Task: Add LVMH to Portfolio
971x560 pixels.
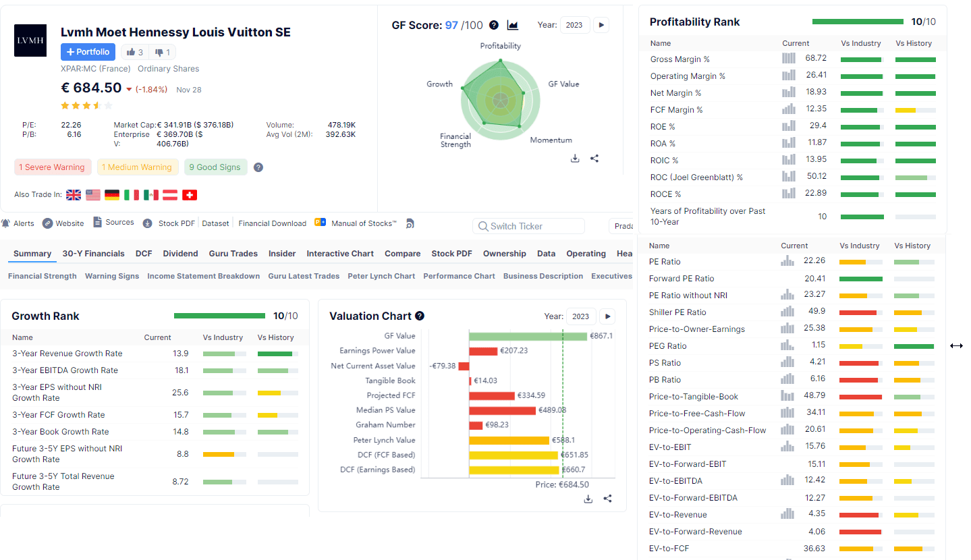Action: (88, 52)
